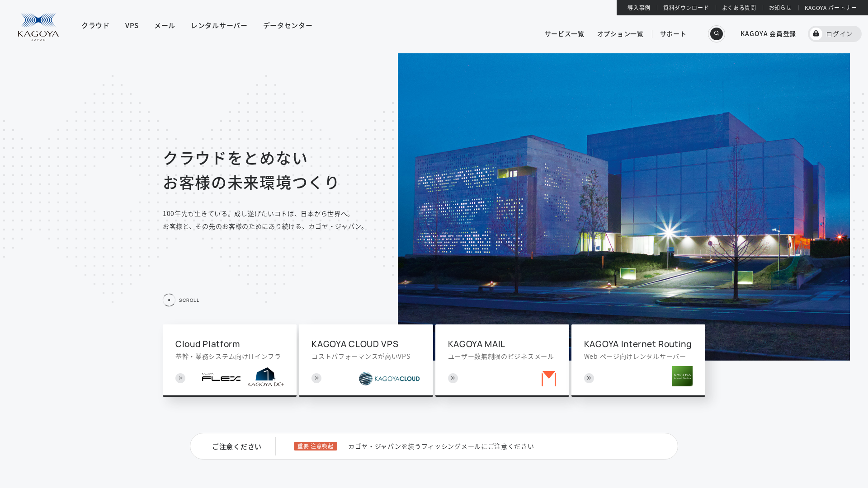The width and height of the screenshot is (868, 488).
Task: Click the KAGOYA DC+ building logo
Action: click(x=266, y=376)
